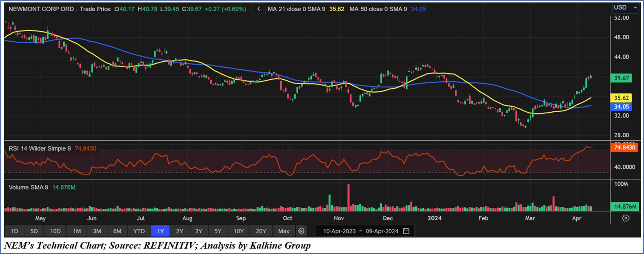
Task: Click the RSI 14 Wilder Simple label
Action: click(40, 148)
